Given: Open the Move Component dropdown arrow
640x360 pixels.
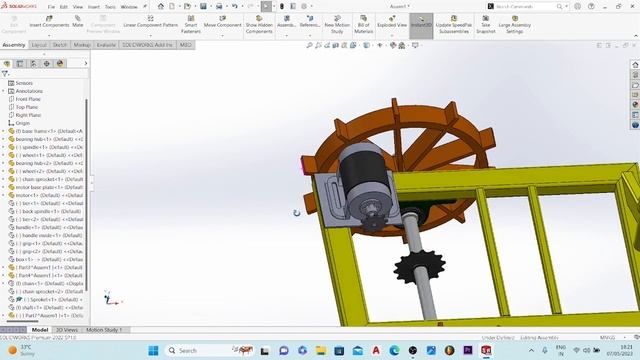Looking at the screenshot, I should [222, 36].
